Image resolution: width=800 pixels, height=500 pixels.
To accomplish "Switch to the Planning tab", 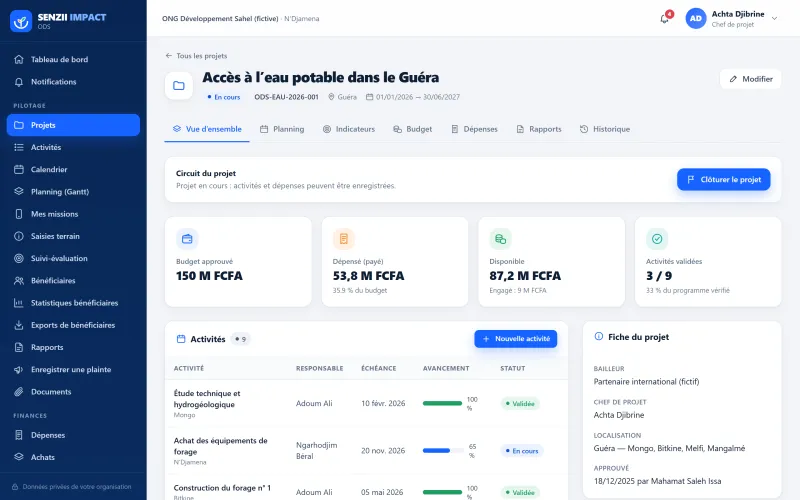I will pyautogui.click(x=282, y=129).
